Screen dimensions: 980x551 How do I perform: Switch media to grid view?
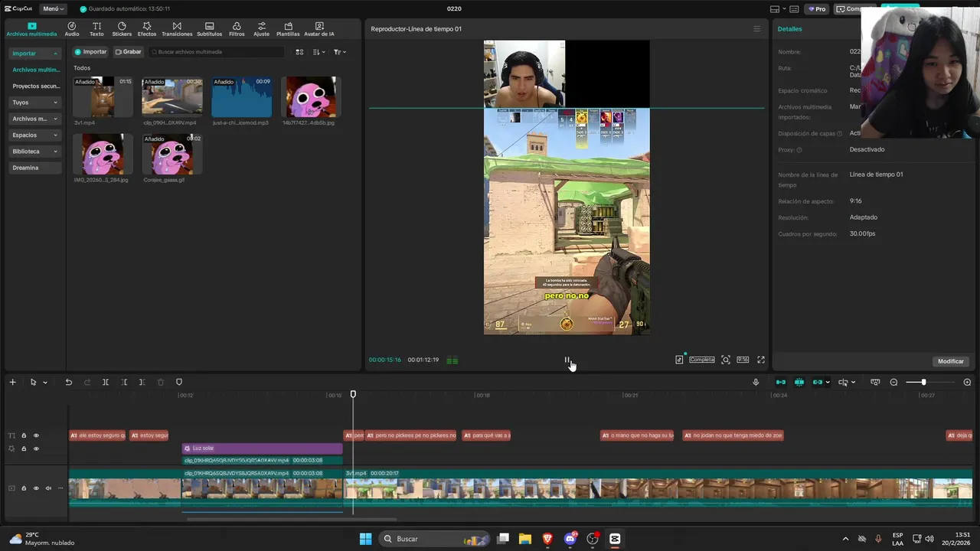299,51
